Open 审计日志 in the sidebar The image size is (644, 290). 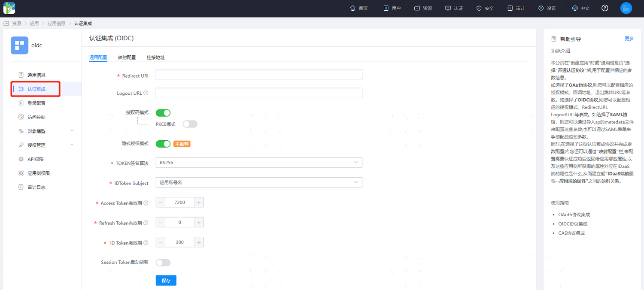[x=36, y=187]
